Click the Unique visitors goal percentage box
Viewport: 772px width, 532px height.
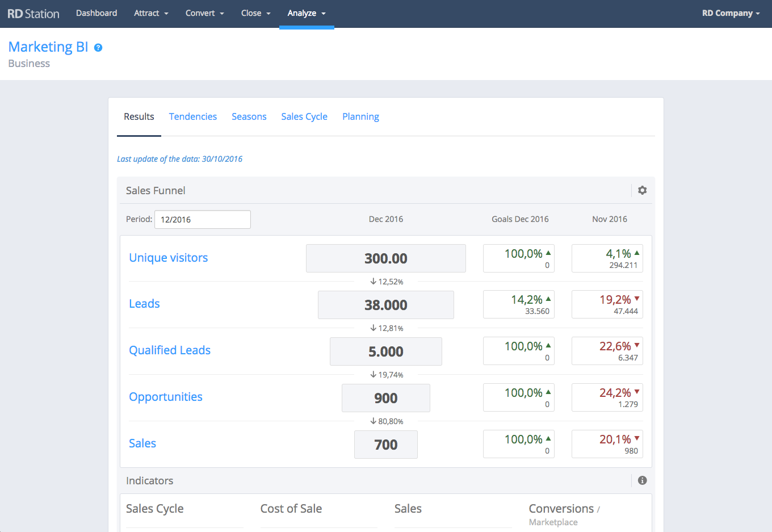[x=518, y=258]
